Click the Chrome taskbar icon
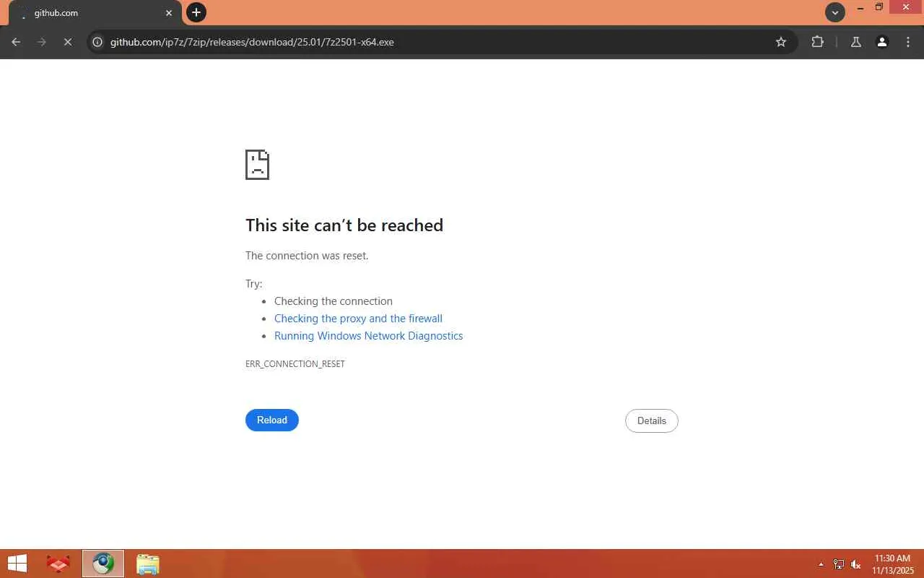The width and height of the screenshot is (924, 578). point(103,564)
